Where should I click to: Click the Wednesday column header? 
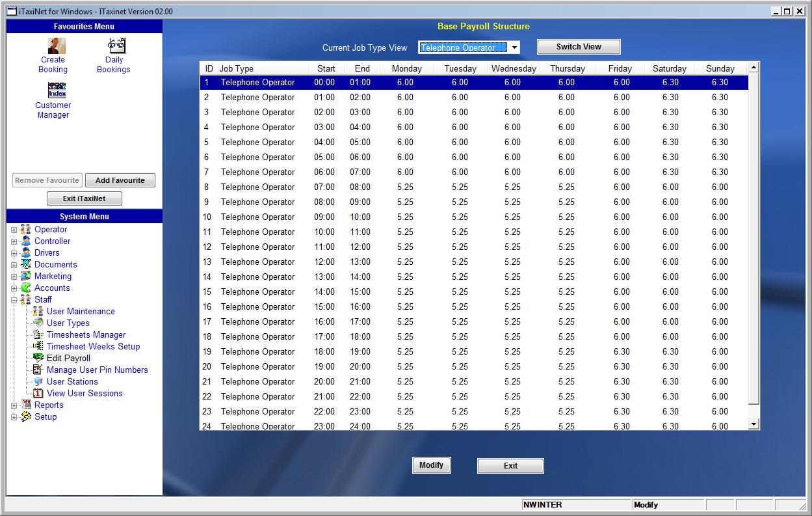514,68
